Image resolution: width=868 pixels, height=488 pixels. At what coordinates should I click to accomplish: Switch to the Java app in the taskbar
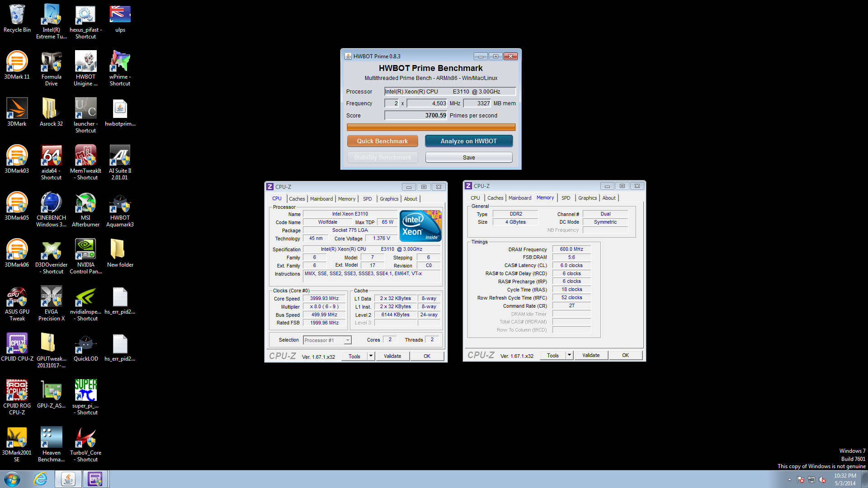coord(68,479)
